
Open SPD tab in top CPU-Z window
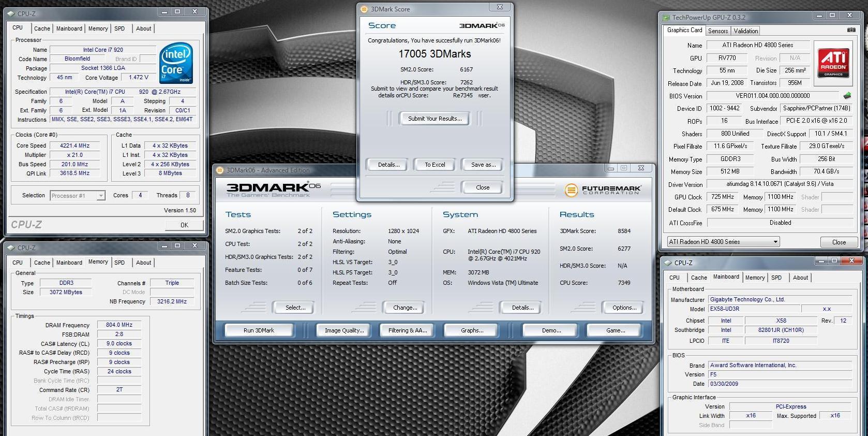point(119,28)
